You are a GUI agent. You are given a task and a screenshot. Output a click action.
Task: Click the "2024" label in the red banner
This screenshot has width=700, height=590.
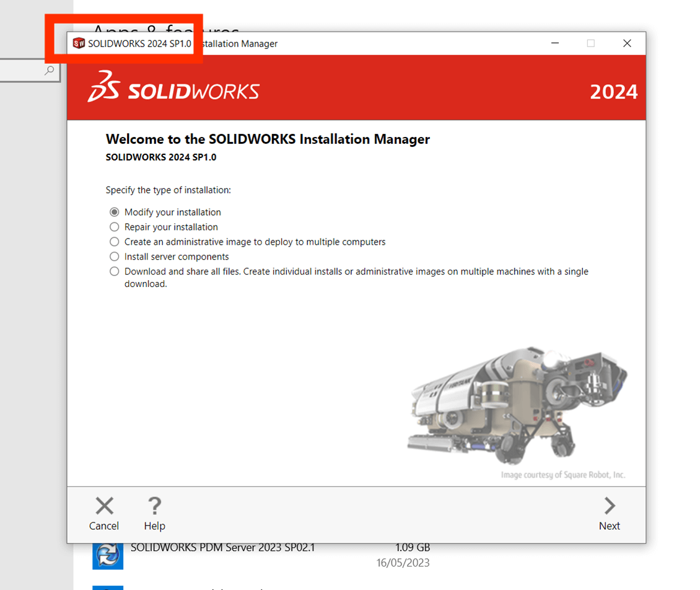click(x=614, y=92)
